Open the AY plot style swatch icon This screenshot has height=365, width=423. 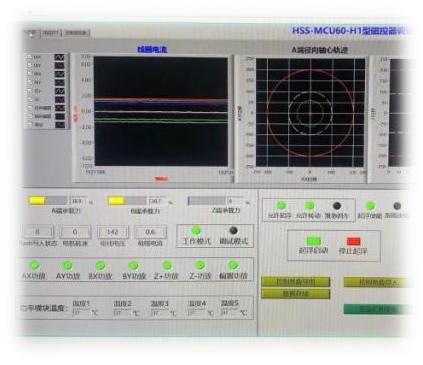click(x=59, y=65)
